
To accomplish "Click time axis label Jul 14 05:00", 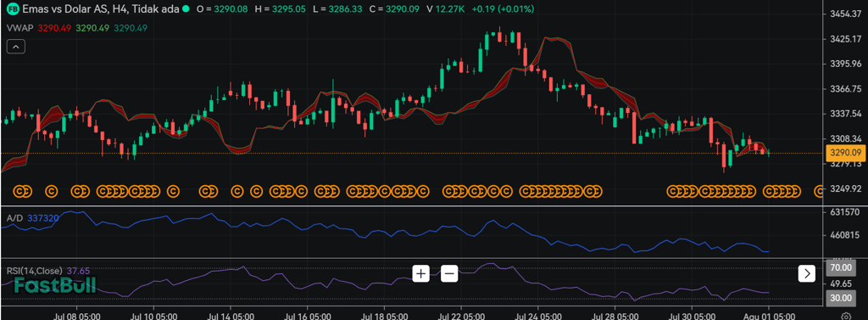I will click(x=230, y=316).
